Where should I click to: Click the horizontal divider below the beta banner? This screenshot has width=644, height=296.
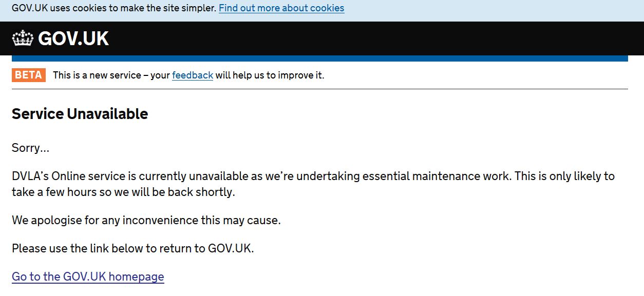(319, 89)
